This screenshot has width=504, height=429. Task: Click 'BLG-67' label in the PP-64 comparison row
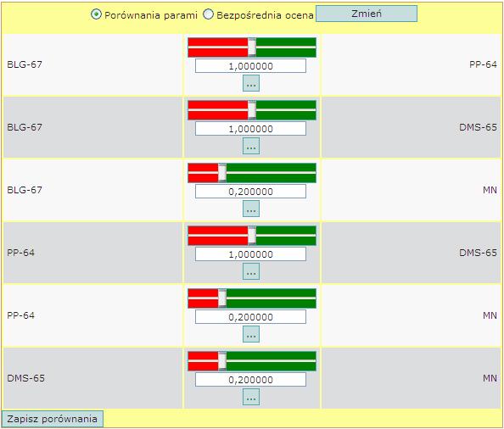[25, 64]
